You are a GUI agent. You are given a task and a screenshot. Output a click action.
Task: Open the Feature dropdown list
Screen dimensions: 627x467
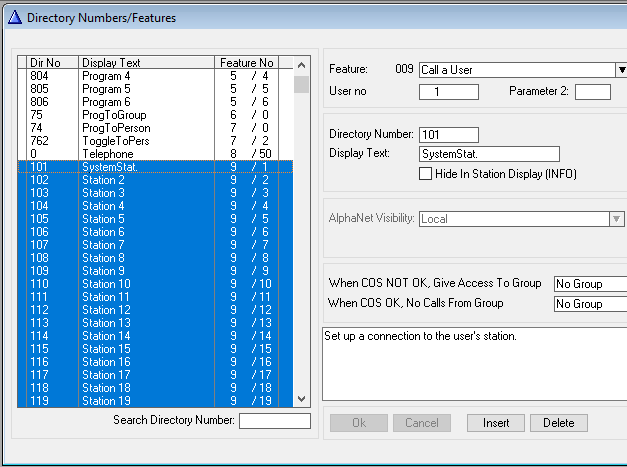coord(619,70)
